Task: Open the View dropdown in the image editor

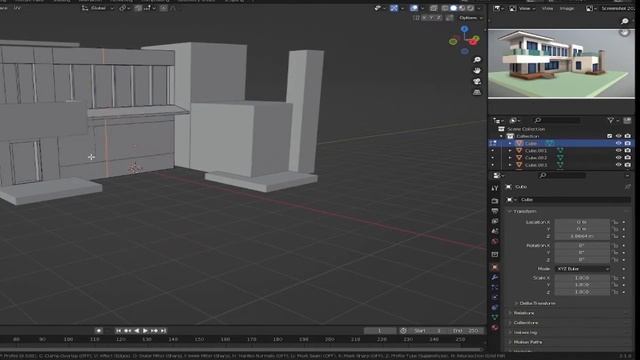Action: point(523,8)
